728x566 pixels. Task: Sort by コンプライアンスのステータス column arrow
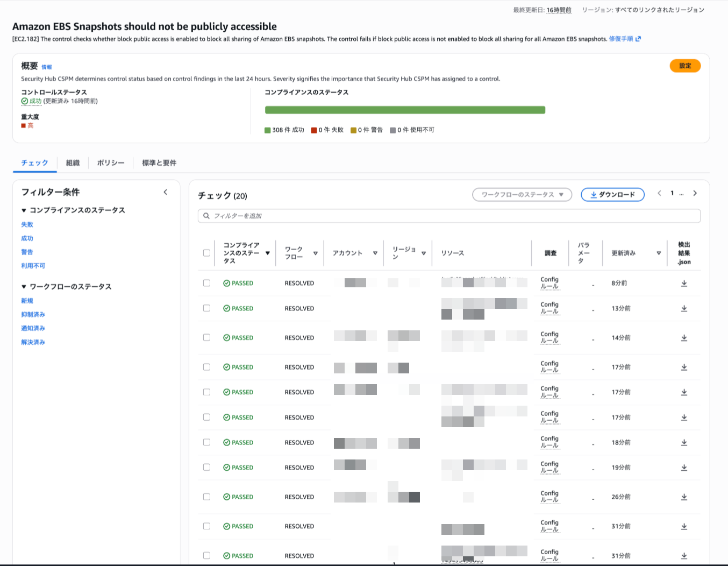point(267,253)
